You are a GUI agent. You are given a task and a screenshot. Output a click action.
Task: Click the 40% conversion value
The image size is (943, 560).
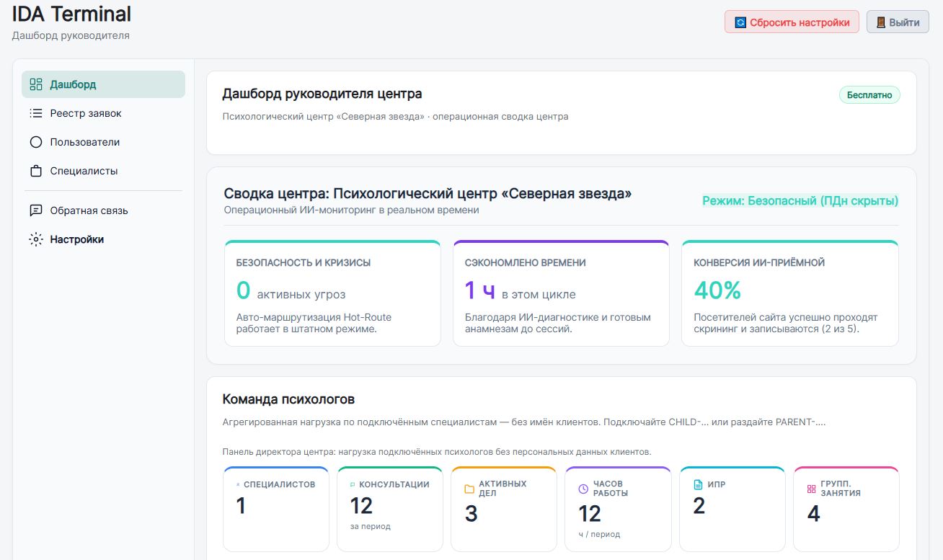(x=717, y=290)
